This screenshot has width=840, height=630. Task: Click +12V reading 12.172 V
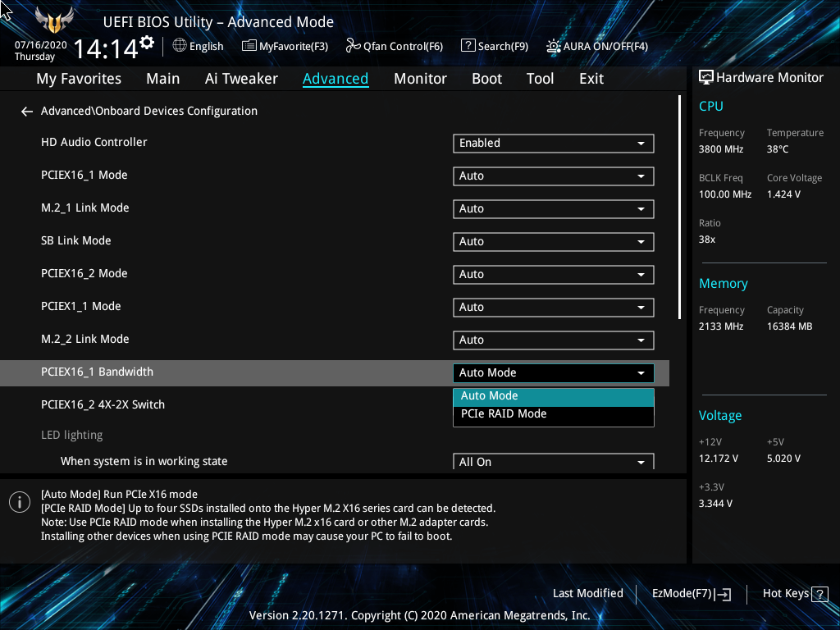point(718,459)
